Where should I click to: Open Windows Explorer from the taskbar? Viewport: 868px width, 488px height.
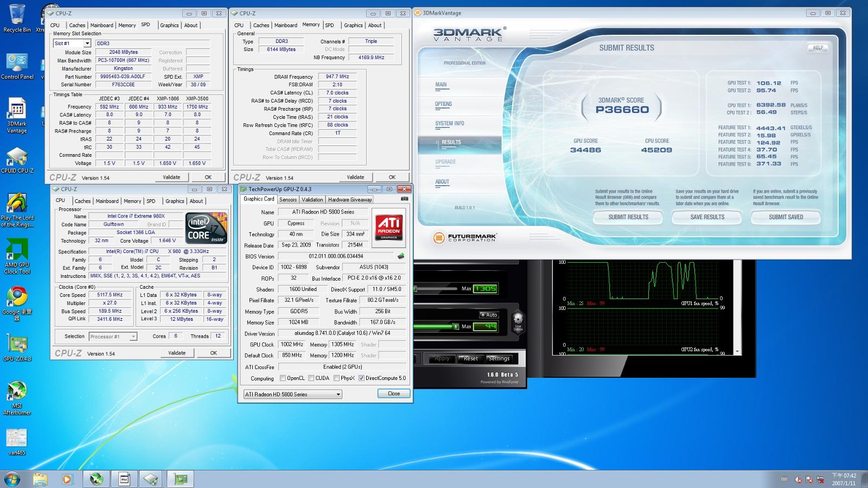click(x=40, y=479)
